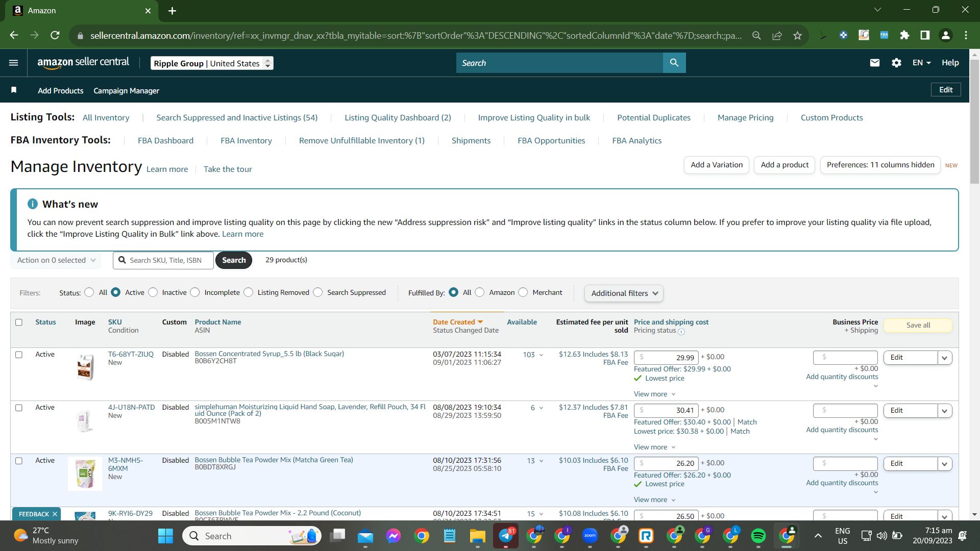Screen dimensions: 980x551
Task: Go back with the browser back arrow
Action: 14,35
